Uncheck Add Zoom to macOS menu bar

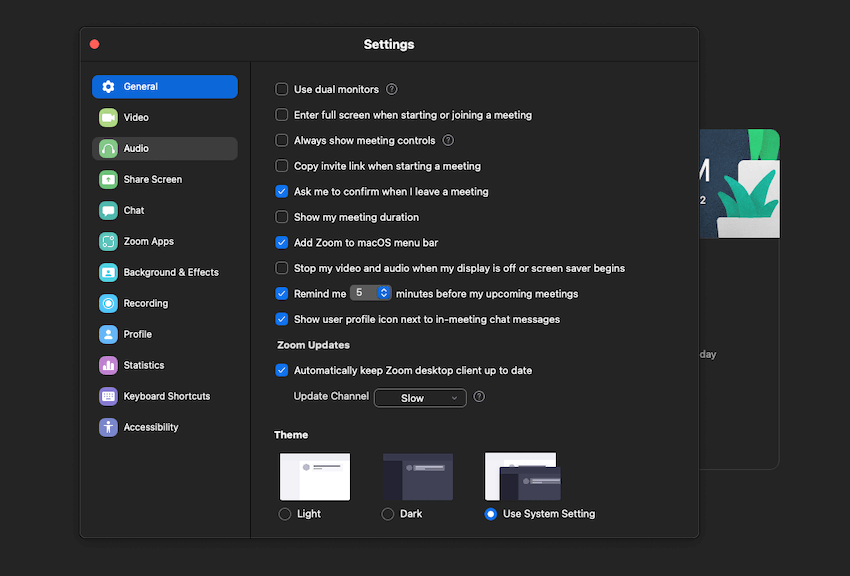pyautogui.click(x=282, y=243)
